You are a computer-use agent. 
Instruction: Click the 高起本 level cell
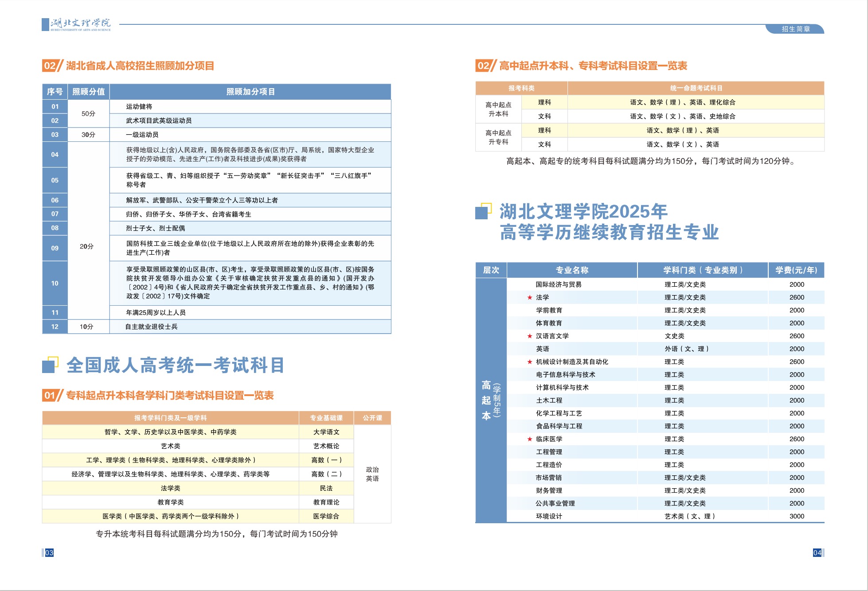pyautogui.click(x=491, y=400)
